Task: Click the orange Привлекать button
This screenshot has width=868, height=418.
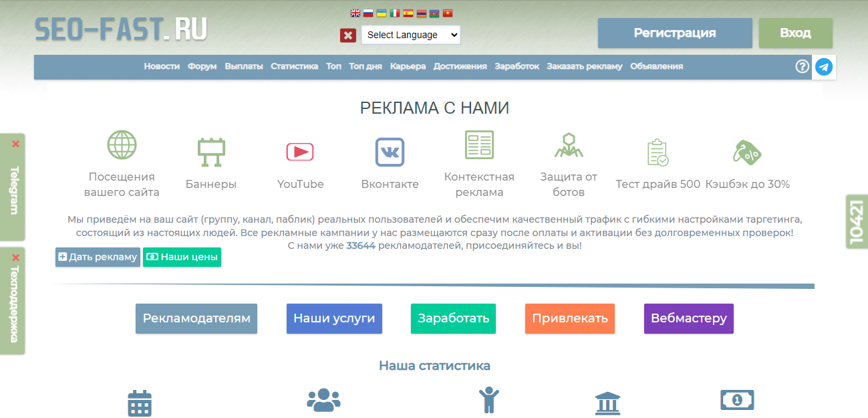Action: pos(570,318)
